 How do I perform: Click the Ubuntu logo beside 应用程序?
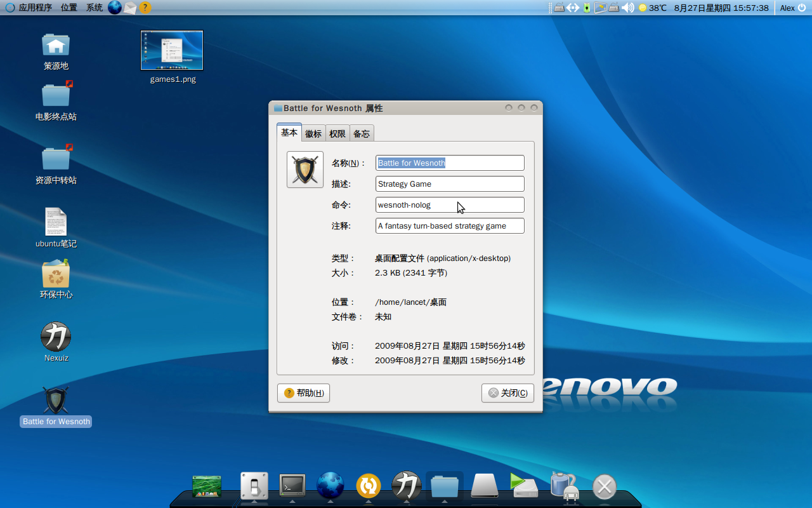(10, 8)
